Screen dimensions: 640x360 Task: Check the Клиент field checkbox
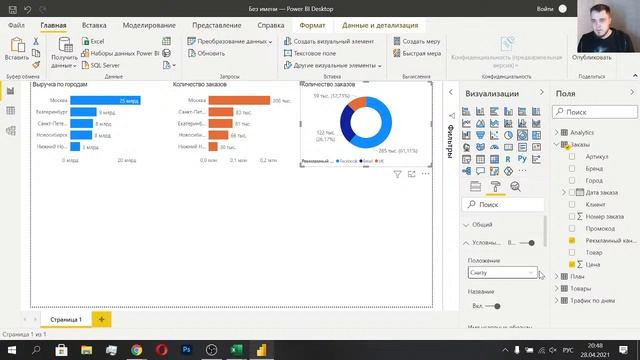[x=572, y=204]
